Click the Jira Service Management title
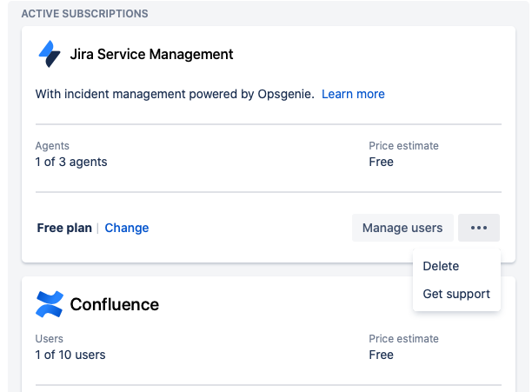Screen dimensions: 532x392 click(151, 54)
